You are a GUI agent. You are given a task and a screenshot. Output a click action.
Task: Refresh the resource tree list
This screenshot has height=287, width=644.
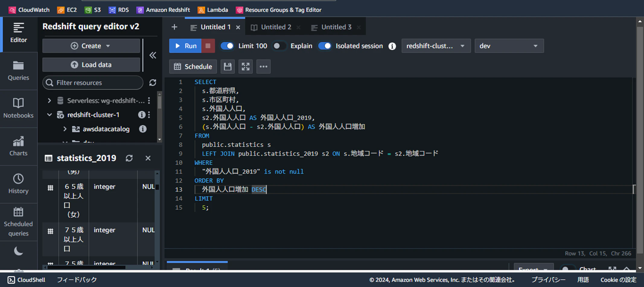pyautogui.click(x=153, y=82)
